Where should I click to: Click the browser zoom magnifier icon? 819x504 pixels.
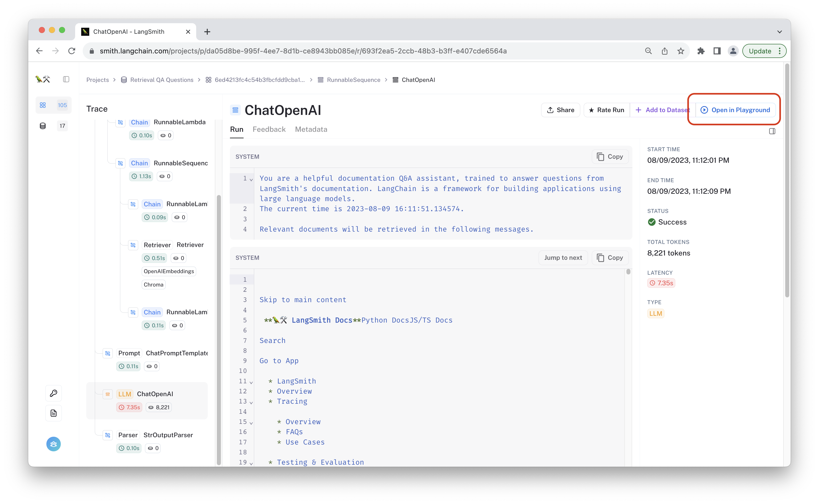(x=648, y=51)
